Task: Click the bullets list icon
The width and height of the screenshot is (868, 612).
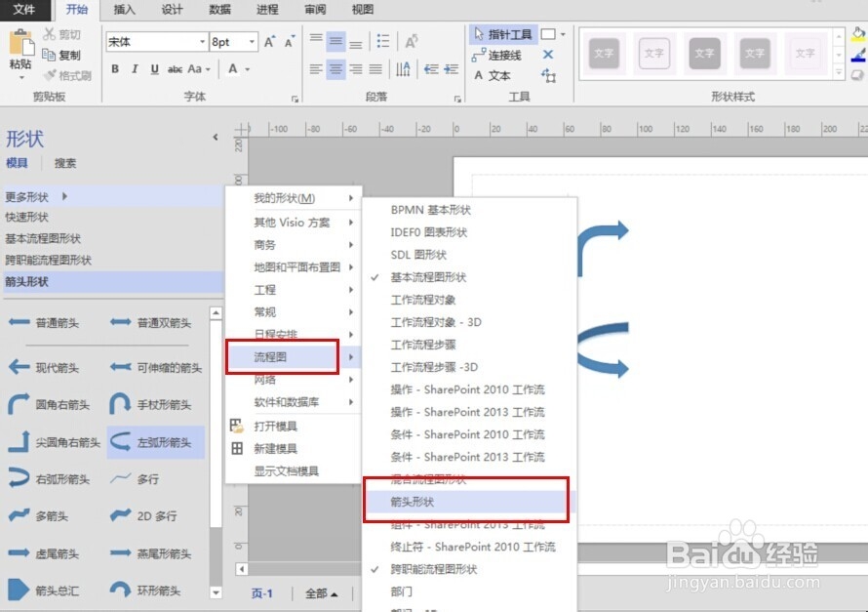Action: (382, 41)
